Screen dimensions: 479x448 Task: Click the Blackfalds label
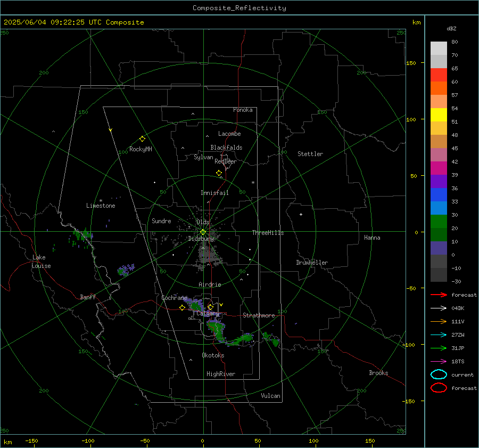[x=226, y=148]
